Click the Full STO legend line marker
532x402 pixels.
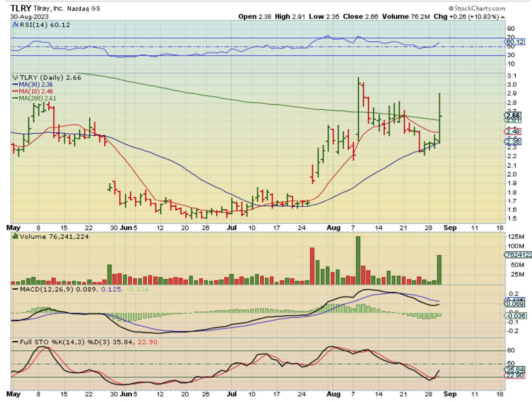[x=16, y=342]
